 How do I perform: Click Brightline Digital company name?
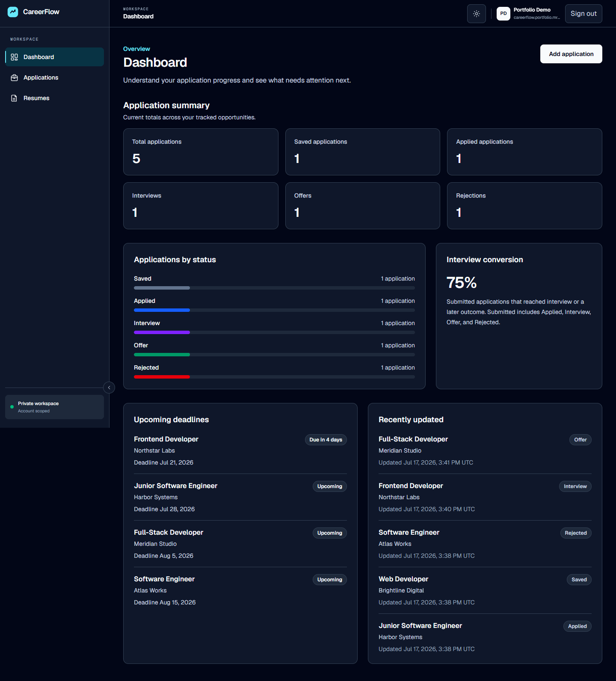401,590
